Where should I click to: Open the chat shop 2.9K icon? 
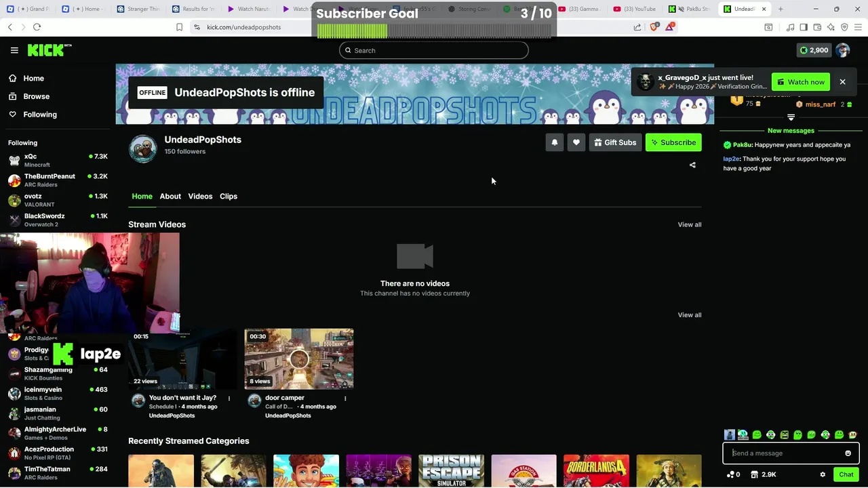point(764,474)
